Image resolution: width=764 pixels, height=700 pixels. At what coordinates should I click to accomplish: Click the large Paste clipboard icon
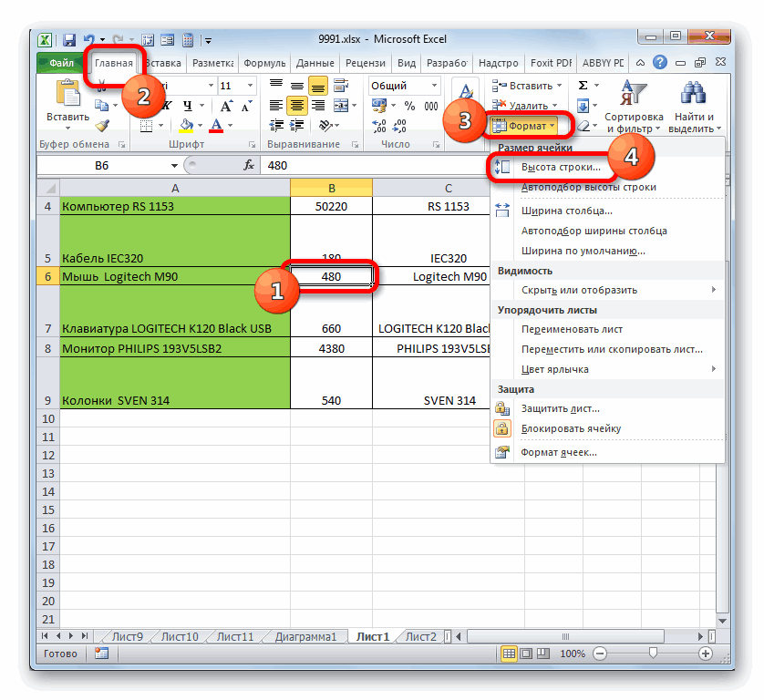point(68,93)
